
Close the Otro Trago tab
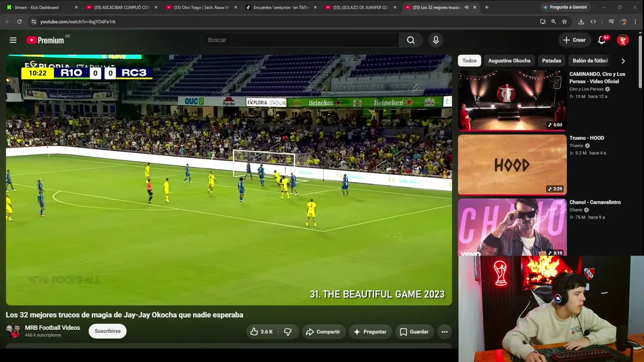point(235,8)
